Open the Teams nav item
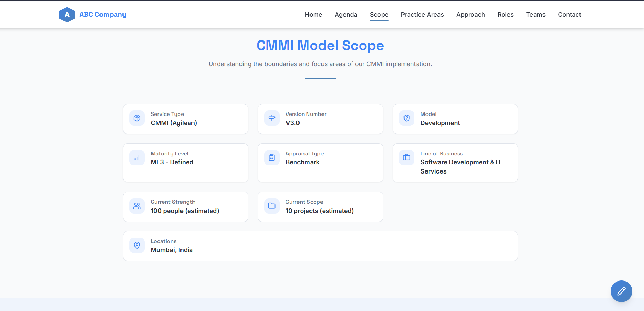Viewport: 644px width, 311px height. coord(536,15)
